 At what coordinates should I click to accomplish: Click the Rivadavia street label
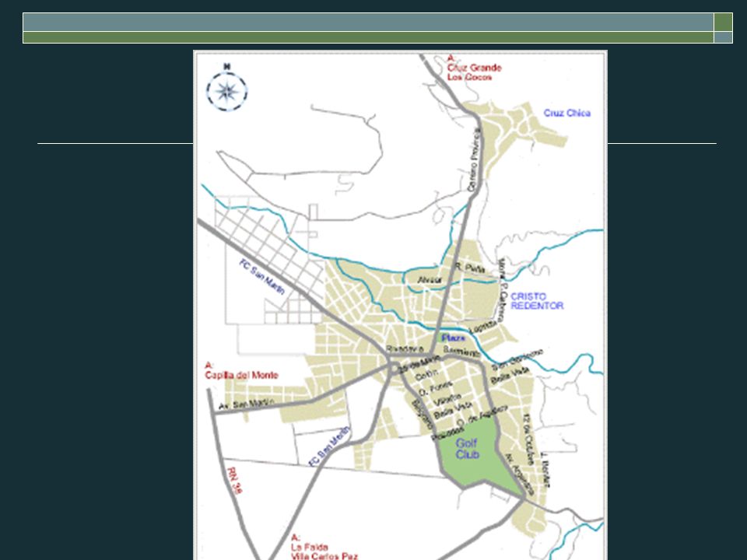pyautogui.click(x=405, y=349)
